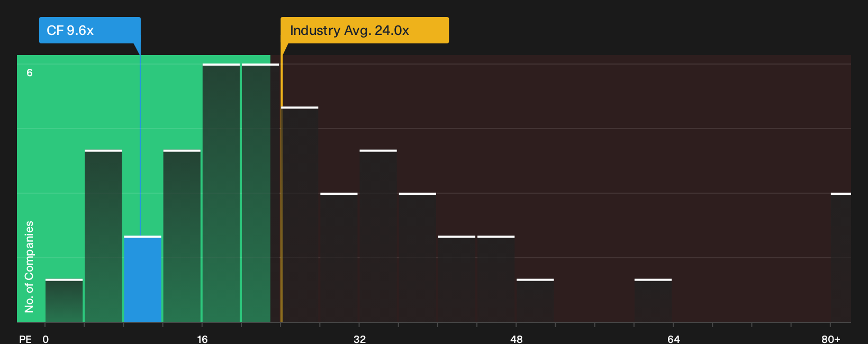Click the PE axis title
This screenshot has height=344, width=868.
pos(25,339)
